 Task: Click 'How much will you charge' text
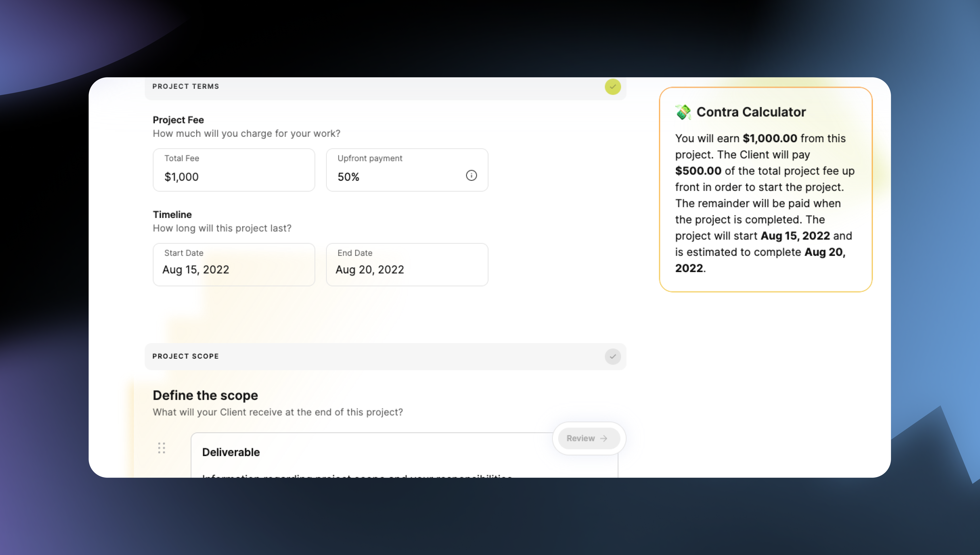[x=246, y=134]
